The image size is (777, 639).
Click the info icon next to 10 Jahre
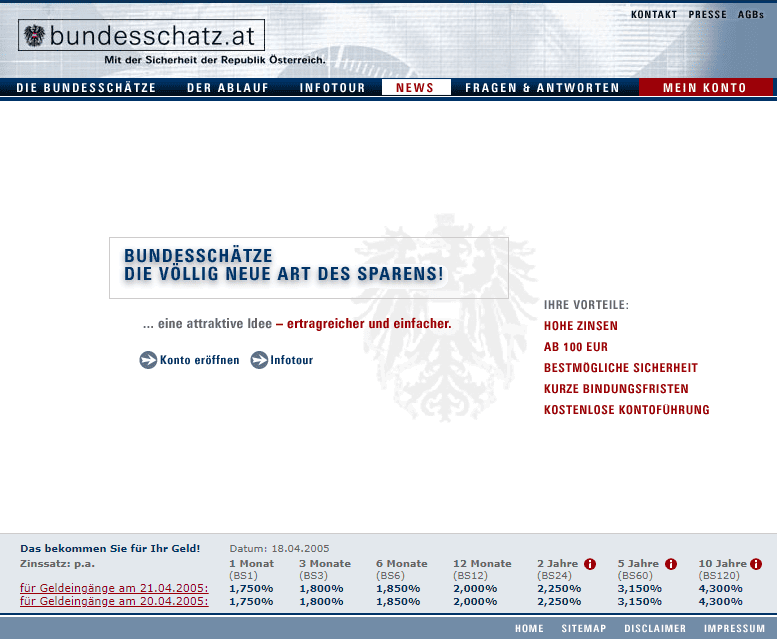click(x=756, y=564)
